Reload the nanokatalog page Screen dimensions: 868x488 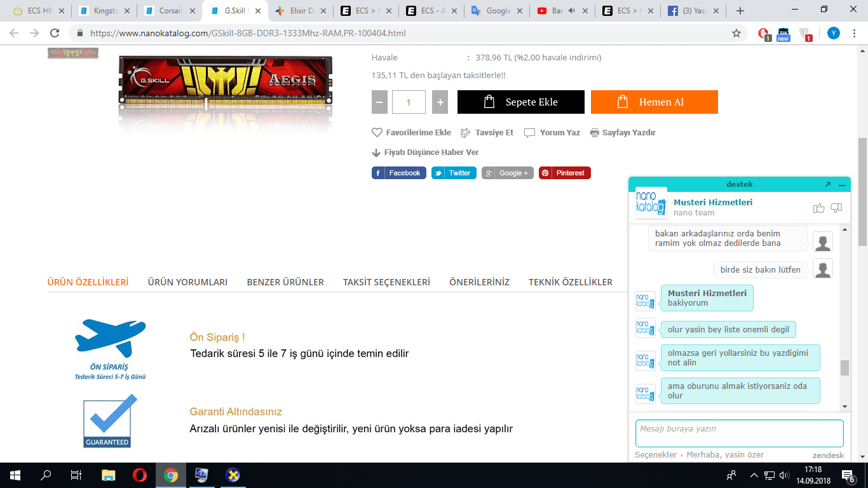(x=55, y=33)
